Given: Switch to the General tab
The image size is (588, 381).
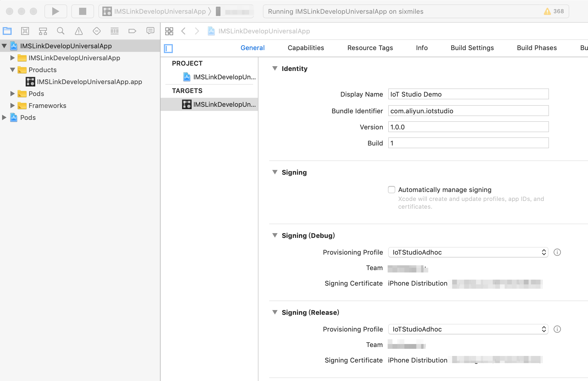Looking at the screenshot, I should tap(253, 48).
